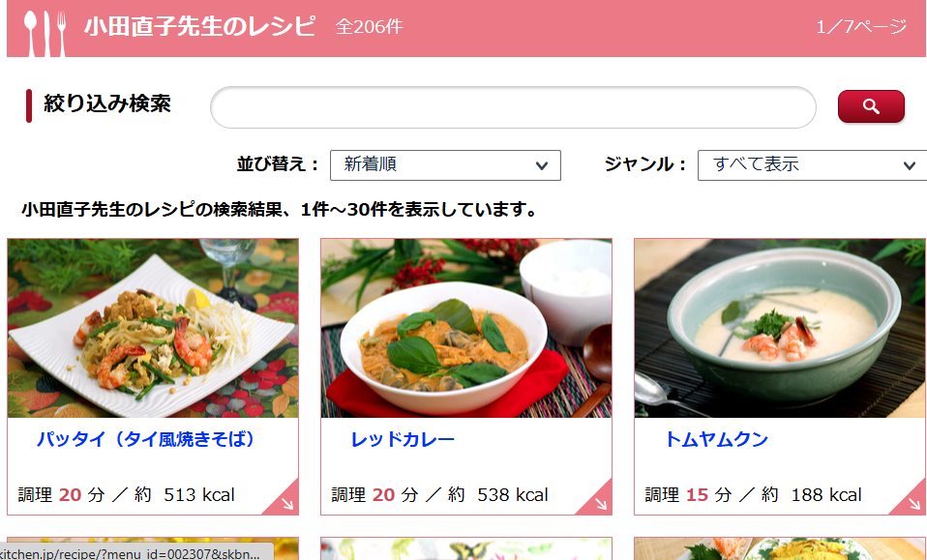Click the Pad Thai dish photo
Viewport: 927px width, 560px height.
(153, 328)
